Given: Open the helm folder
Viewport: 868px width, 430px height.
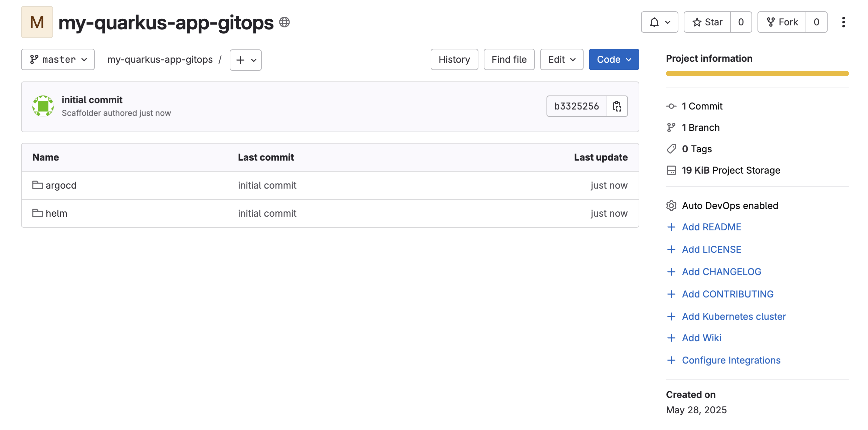Looking at the screenshot, I should 56,213.
